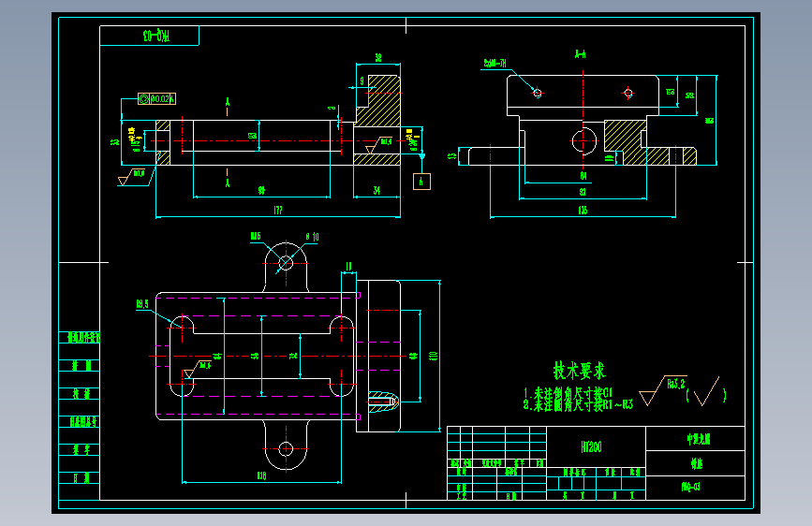Click the rotated drawing number box at top left
Viewport: 812px width, 526px height.
149,36
